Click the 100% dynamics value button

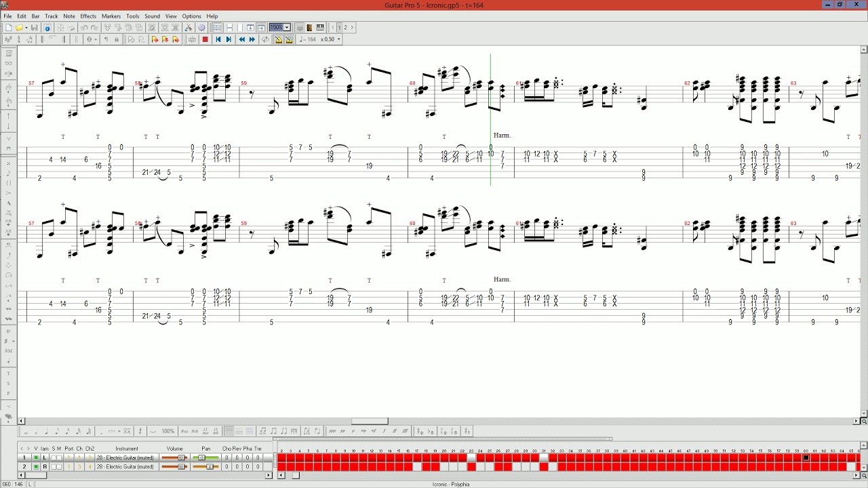168,431
